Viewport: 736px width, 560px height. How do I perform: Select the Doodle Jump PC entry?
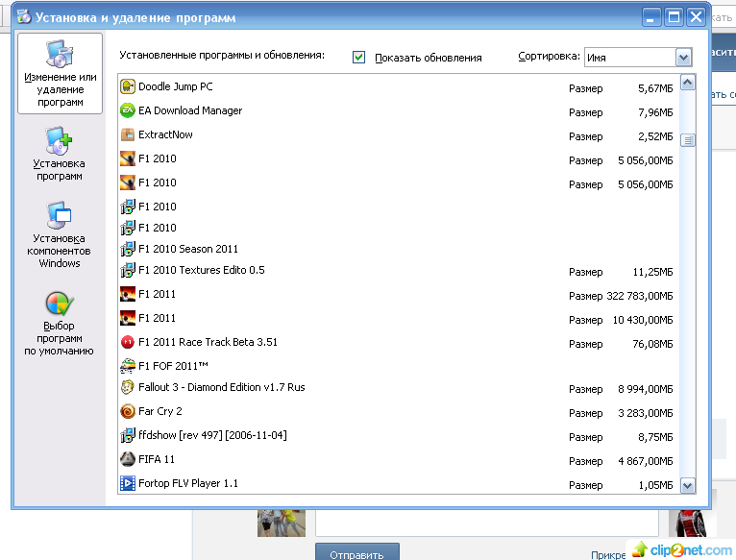coord(398,86)
